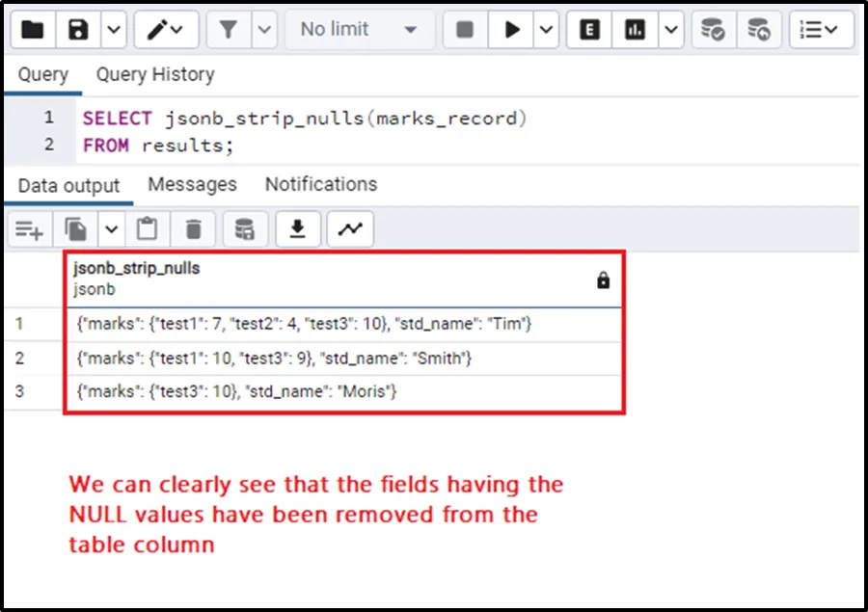Open the Messages tab

192,184
